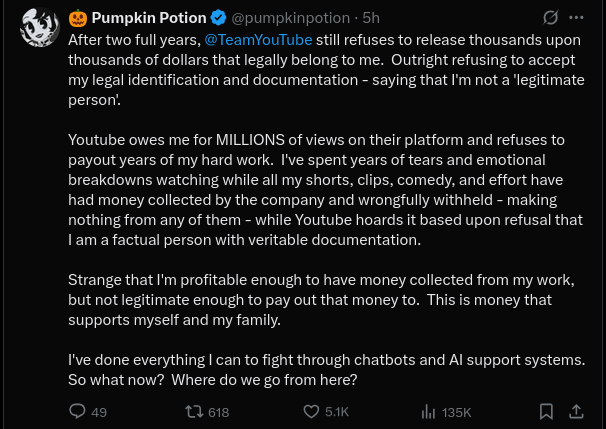606x429 pixels.
Task: Click the 618 reposts count
Action: pos(218,412)
